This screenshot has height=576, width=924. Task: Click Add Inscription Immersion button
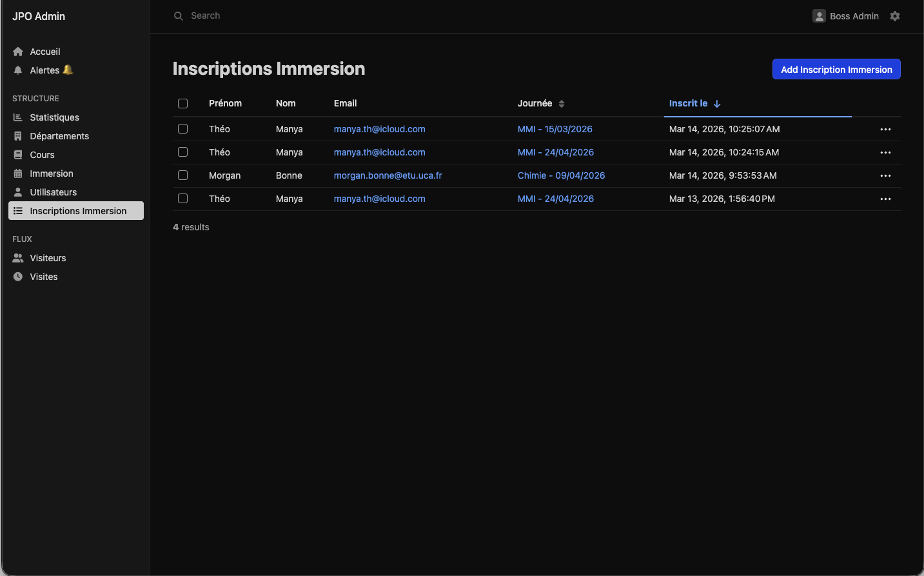tap(836, 70)
